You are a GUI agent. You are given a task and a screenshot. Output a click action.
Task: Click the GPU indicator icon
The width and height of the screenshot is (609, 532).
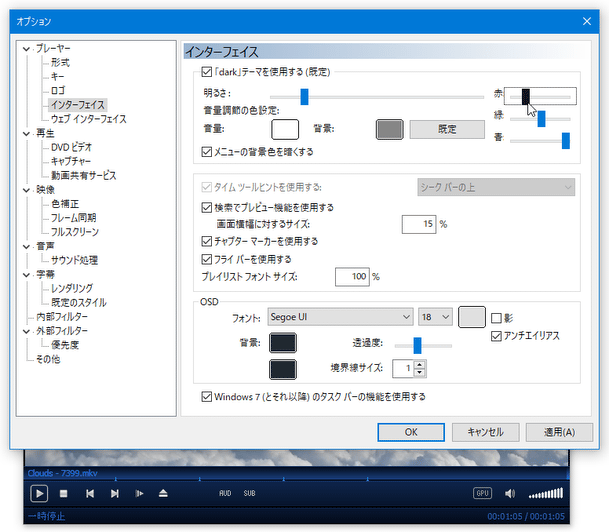click(x=483, y=493)
